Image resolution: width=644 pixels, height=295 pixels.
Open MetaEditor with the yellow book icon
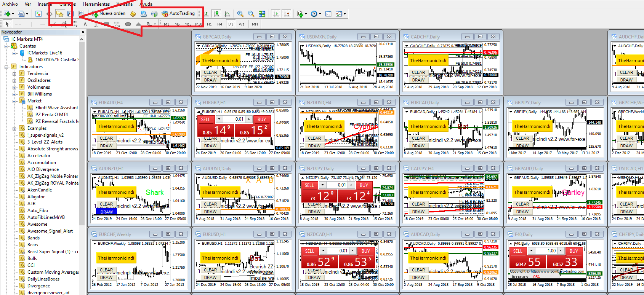133,14
